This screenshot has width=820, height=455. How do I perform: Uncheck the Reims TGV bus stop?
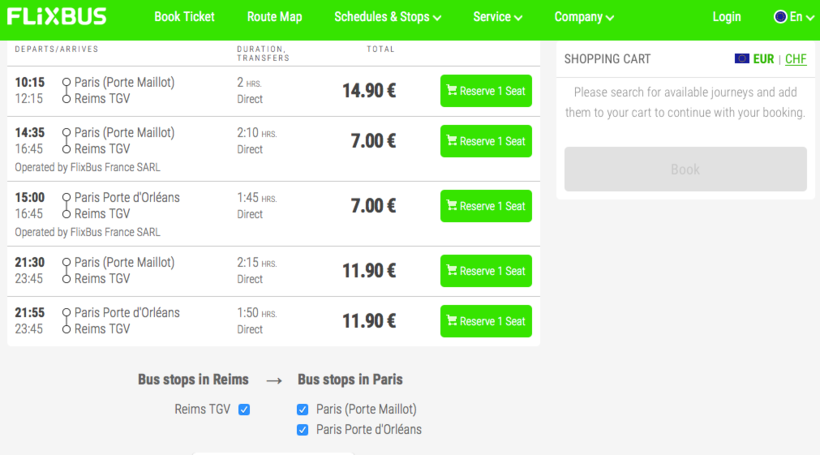pyautogui.click(x=244, y=409)
